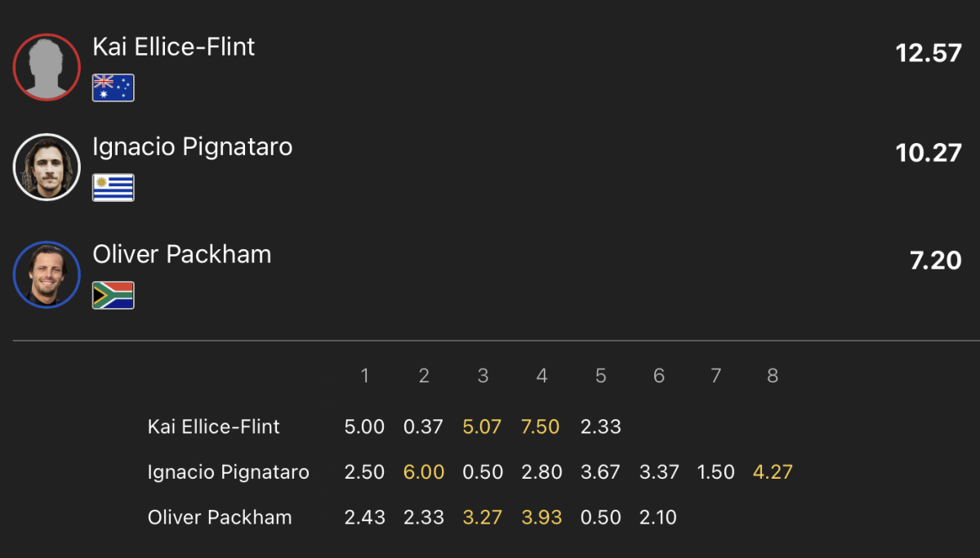
Task: Click wave column header 1
Action: [x=365, y=376]
